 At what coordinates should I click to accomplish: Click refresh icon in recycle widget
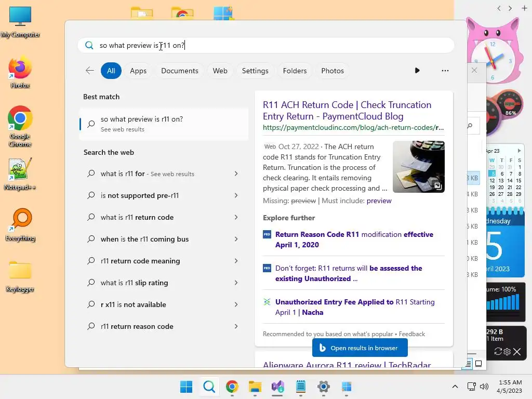click(x=498, y=352)
